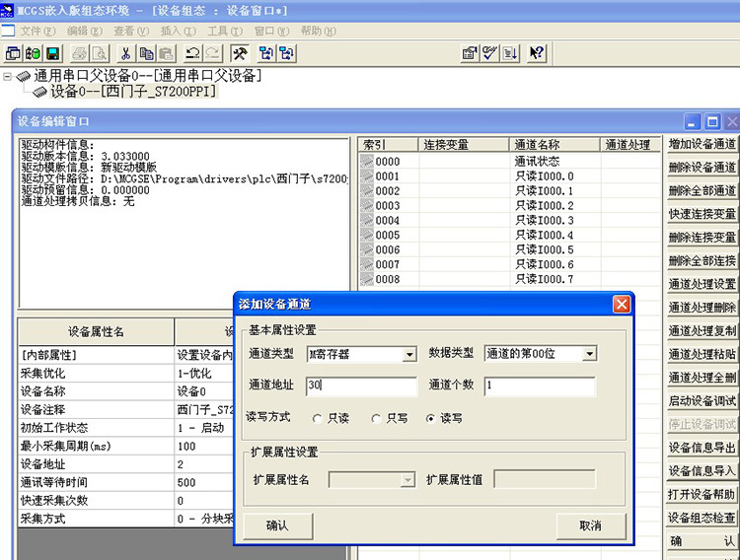Select tree item 设备0--[西门子_S7200PPI]

coord(133,92)
